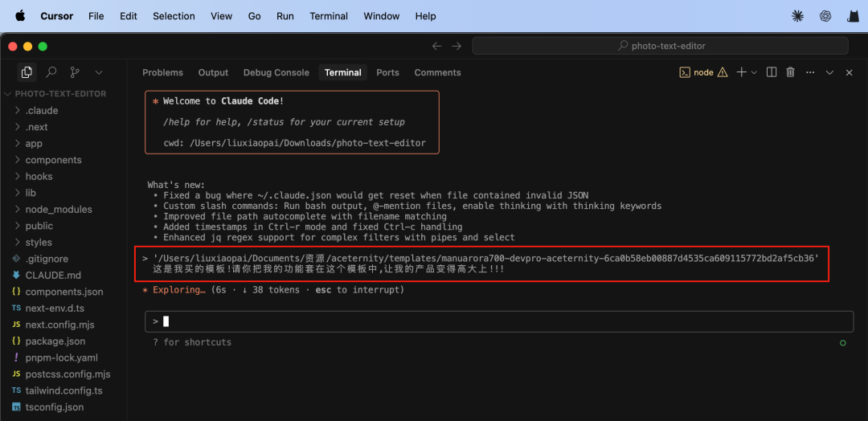Viewport: 868px width, 421px height.
Task: Select the Terminal panel tab
Action: tap(342, 72)
